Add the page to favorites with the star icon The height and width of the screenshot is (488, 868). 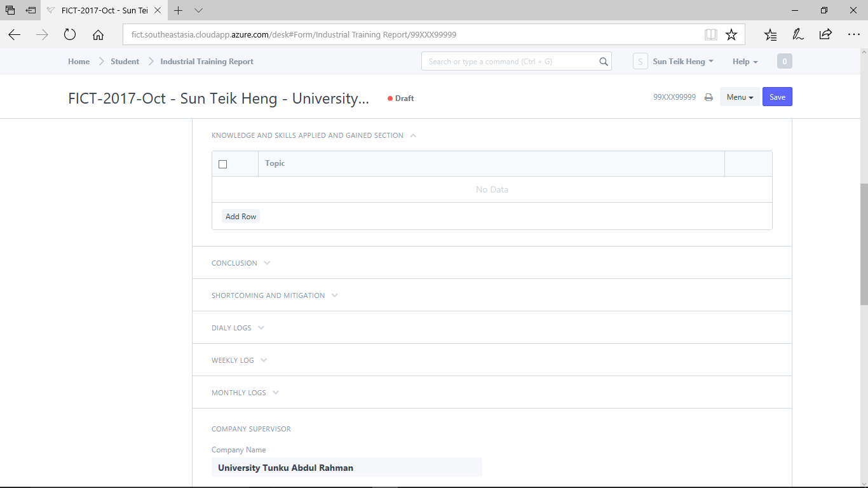731,35
